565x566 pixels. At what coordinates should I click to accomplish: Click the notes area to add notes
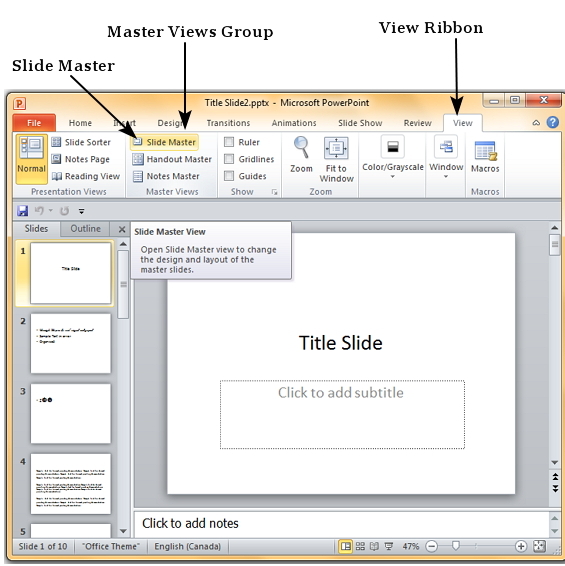tap(341, 524)
